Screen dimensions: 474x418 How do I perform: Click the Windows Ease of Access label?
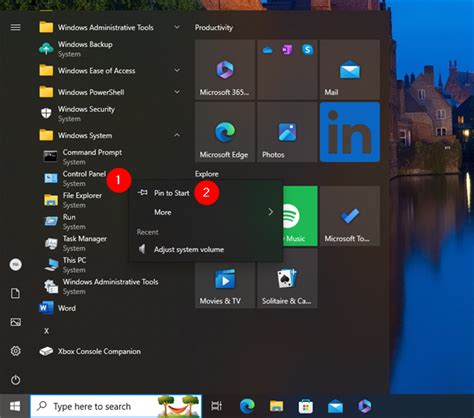96,70
